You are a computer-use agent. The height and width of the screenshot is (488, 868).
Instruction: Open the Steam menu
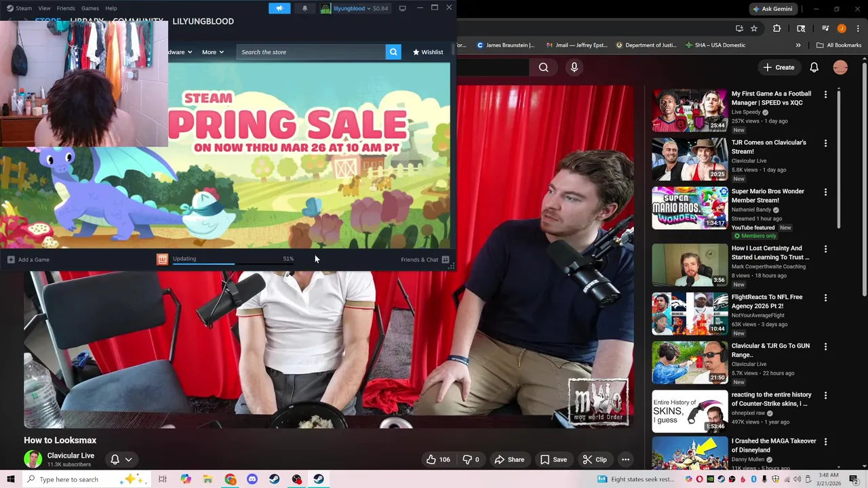pos(20,8)
